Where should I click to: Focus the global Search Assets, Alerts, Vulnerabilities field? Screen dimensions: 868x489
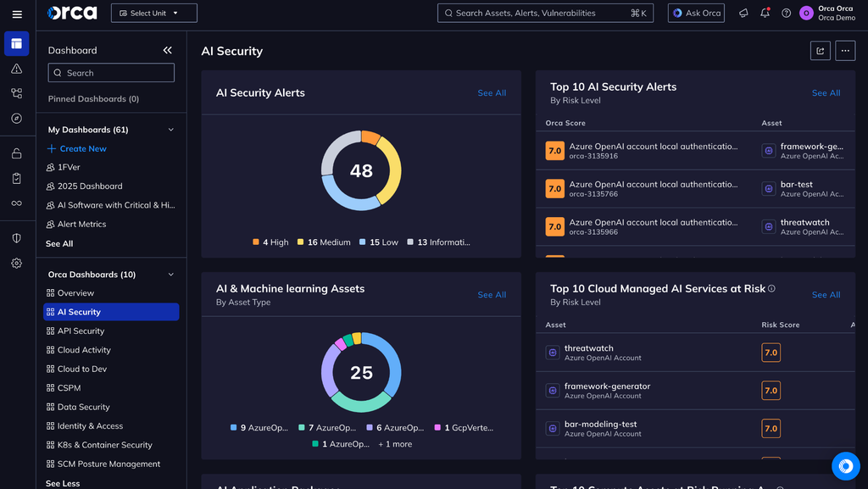pyautogui.click(x=545, y=13)
